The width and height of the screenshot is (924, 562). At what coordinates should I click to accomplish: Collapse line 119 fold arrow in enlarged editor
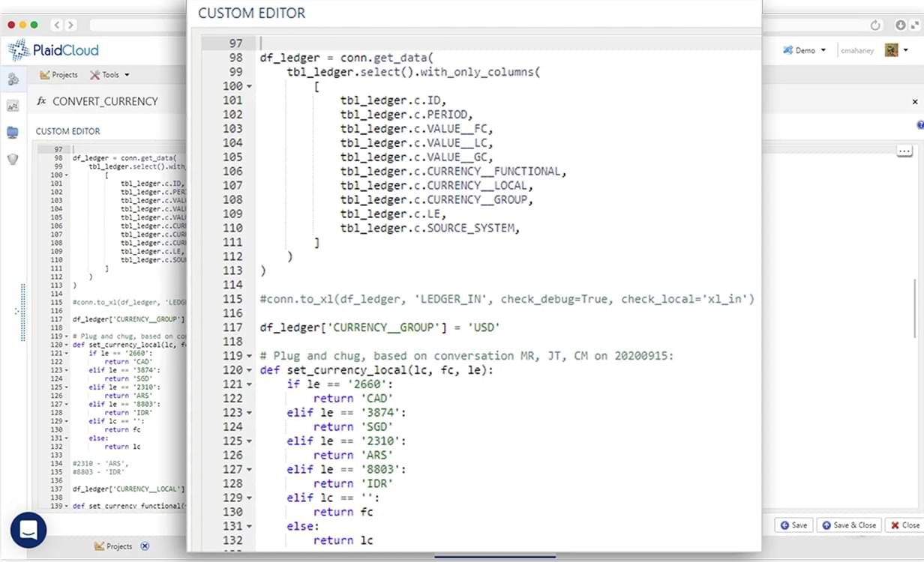tap(250, 356)
